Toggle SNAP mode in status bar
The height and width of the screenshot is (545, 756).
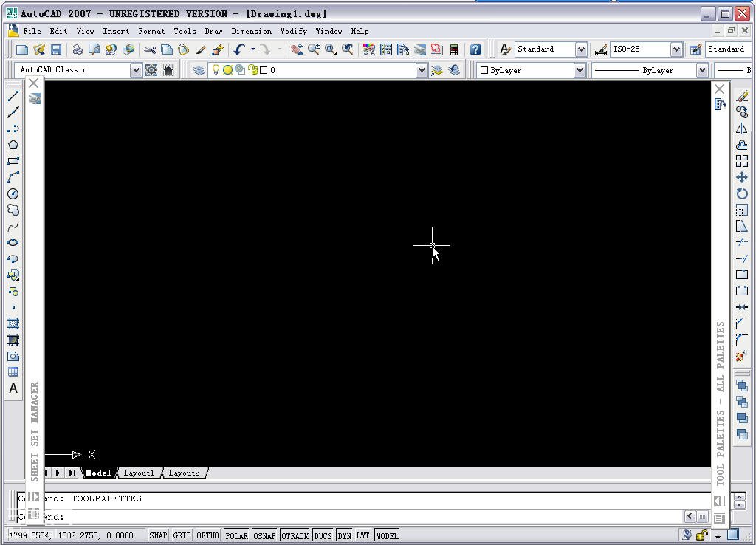[158, 536]
